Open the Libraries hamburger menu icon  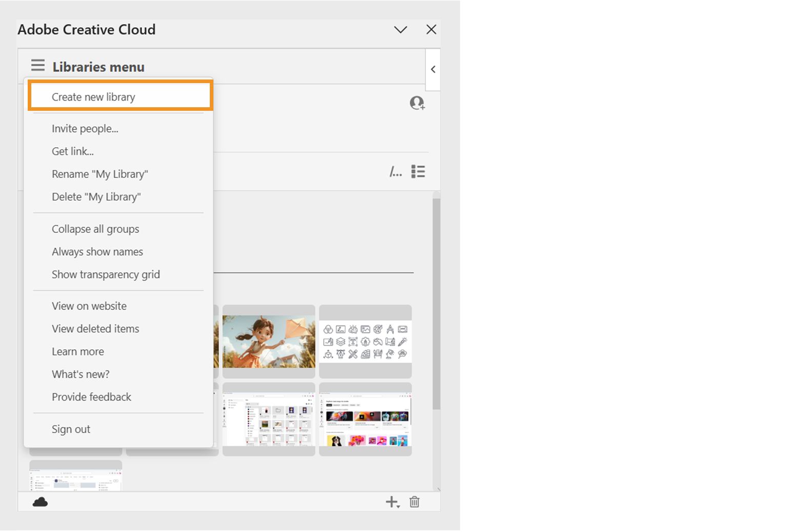point(37,66)
